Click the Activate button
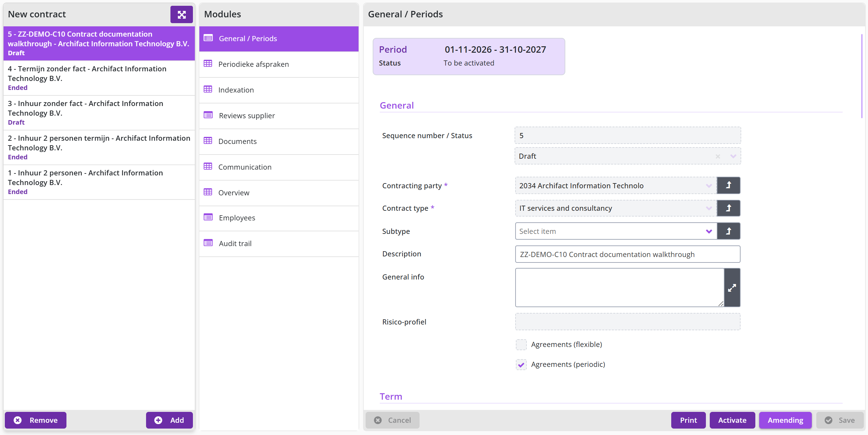The image size is (868, 435). pos(732,420)
